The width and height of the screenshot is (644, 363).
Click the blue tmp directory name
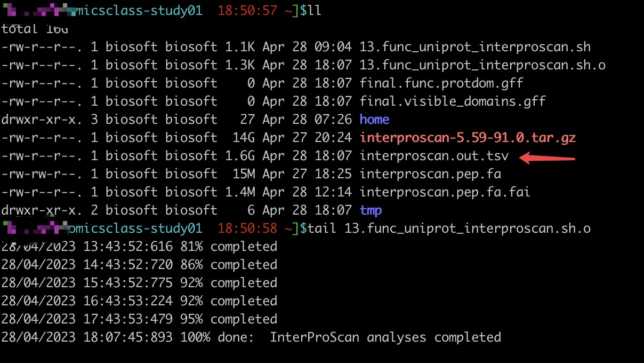pyautogui.click(x=371, y=210)
